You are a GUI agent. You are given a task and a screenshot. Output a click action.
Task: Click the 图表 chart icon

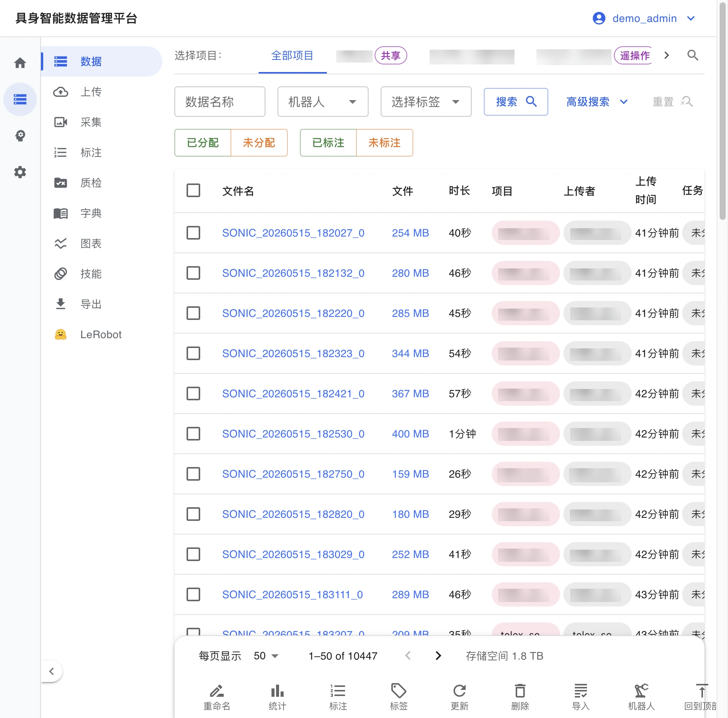[61, 243]
